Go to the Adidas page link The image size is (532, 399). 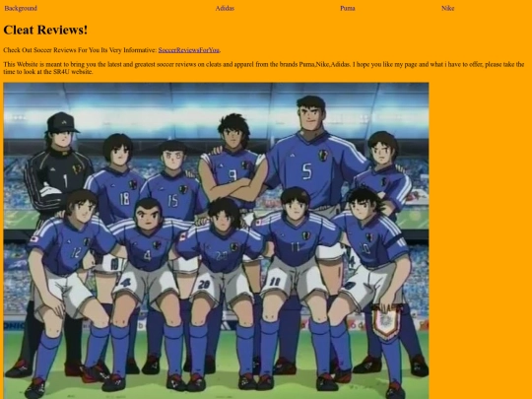point(225,8)
